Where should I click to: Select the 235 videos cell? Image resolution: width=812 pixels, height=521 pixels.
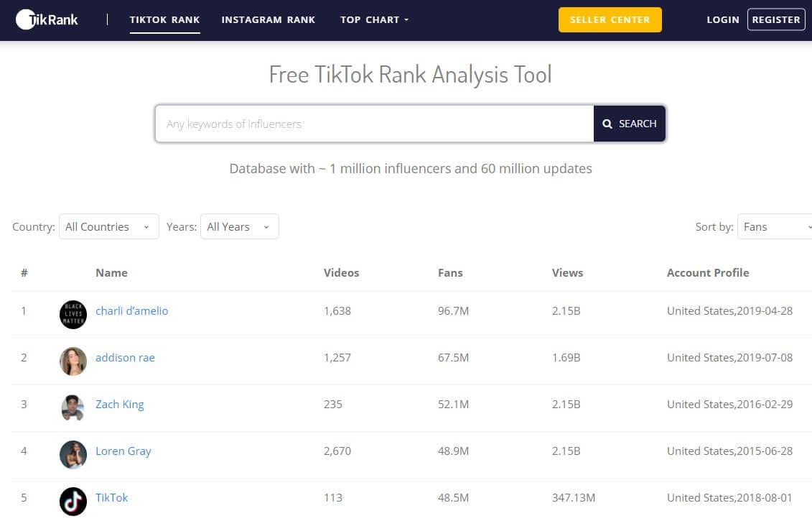333,404
